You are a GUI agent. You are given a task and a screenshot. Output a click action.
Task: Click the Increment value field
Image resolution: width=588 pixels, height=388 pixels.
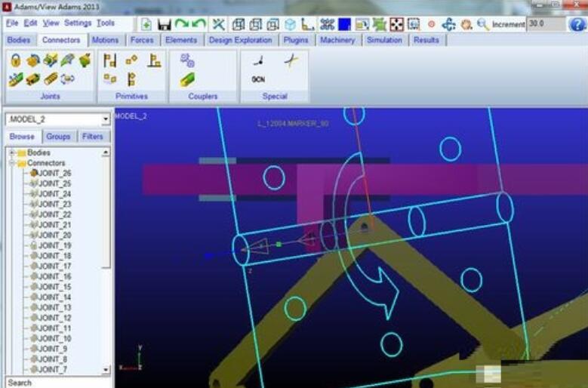tap(546, 24)
